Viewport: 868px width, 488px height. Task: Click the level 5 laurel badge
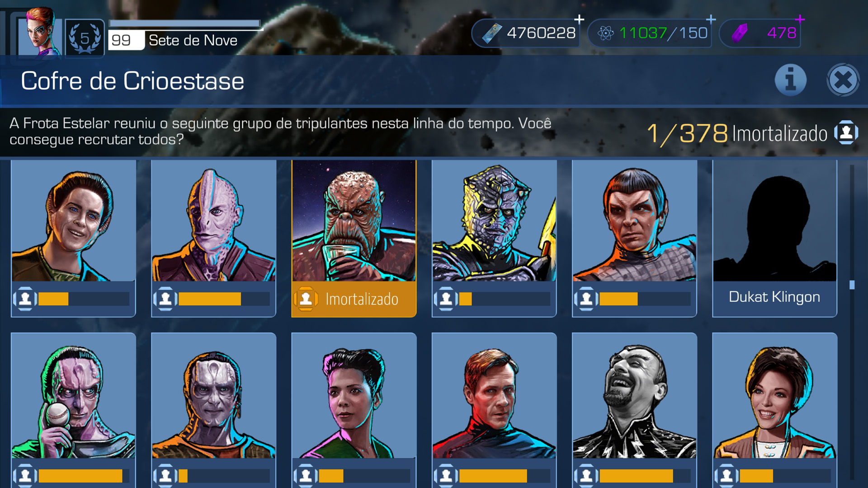pyautogui.click(x=85, y=38)
